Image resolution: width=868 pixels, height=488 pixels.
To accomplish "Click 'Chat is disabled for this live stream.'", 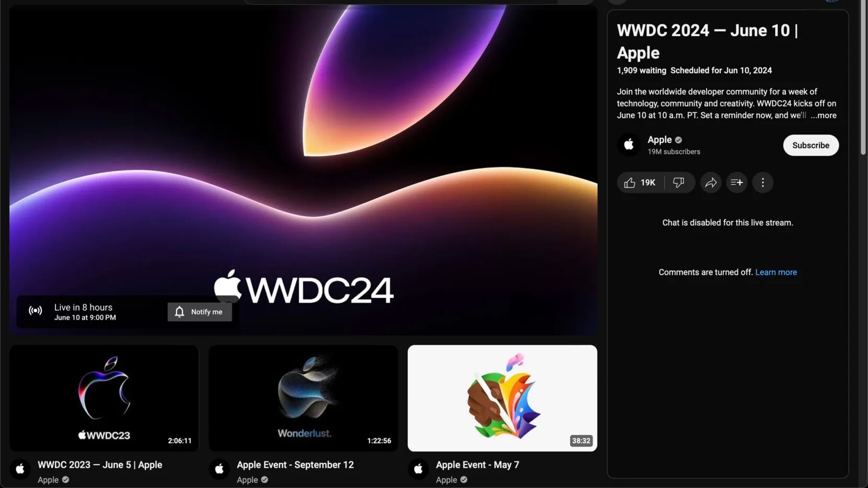I will pyautogui.click(x=727, y=223).
